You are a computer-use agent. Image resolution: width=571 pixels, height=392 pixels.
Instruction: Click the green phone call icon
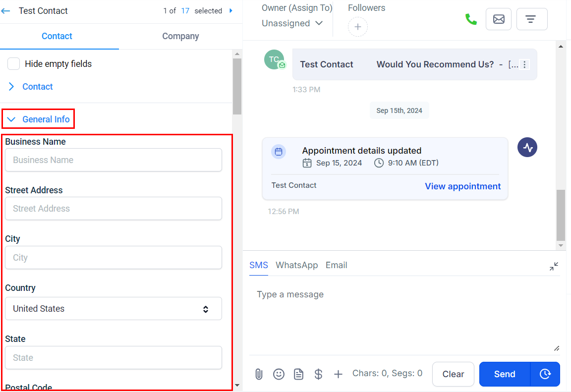470,19
